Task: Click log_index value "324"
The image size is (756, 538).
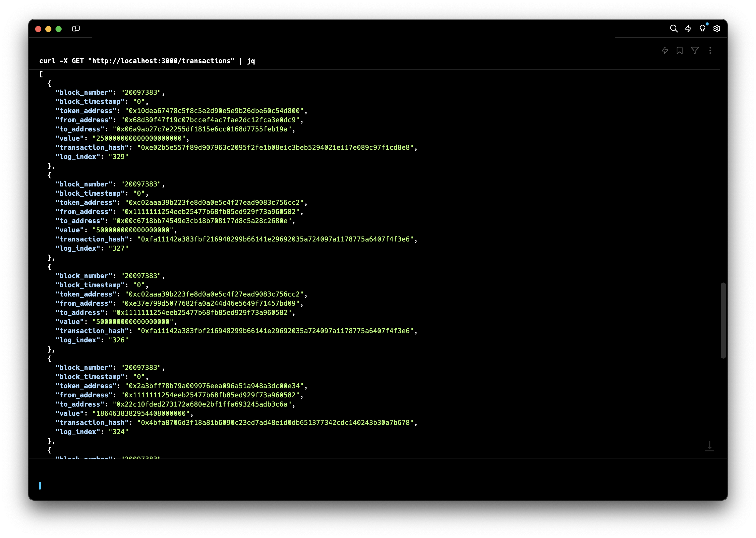Action: [119, 432]
